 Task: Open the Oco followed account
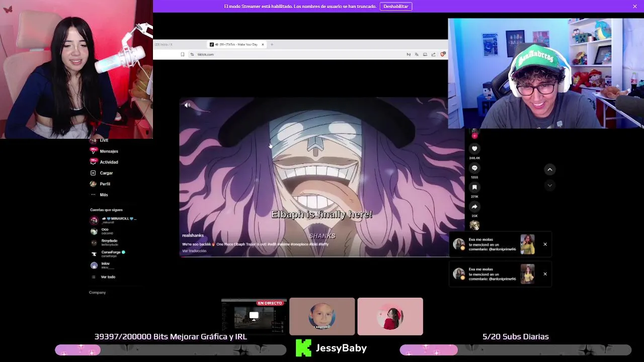tap(102, 231)
